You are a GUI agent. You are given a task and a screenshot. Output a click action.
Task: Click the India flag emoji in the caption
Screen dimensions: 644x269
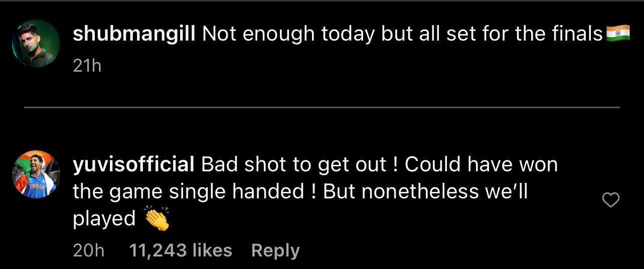pyautogui.click(x=617, y=34)
